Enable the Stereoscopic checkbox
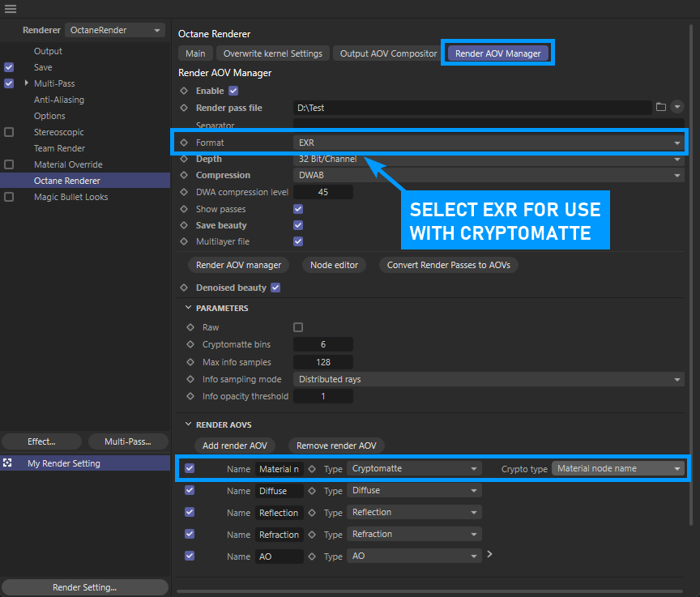Screen dimensions: 700x597 pyautogui.click(x=9, y=132)
